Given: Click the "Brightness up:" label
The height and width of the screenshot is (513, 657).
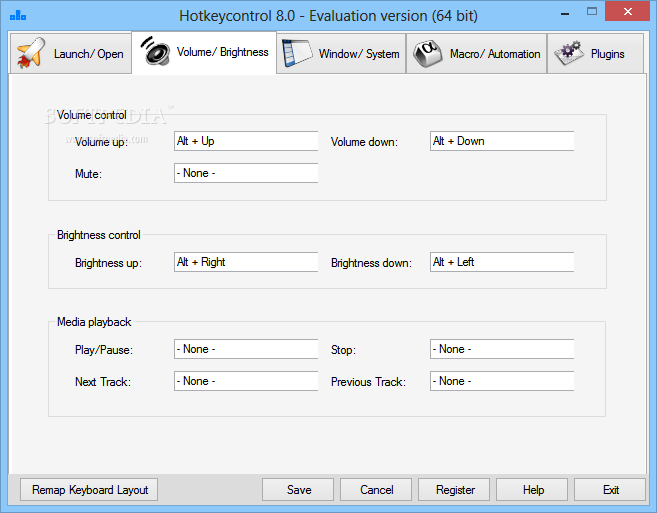Looking at the screenshot, I should [x=108, y=263].
